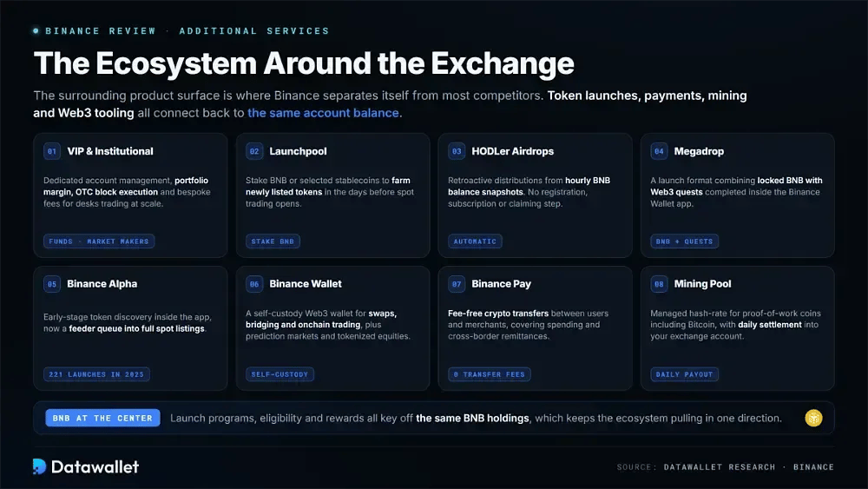Click the teal dot before BINANCE REVIEW
868x489 pixels.
[36, 31]
